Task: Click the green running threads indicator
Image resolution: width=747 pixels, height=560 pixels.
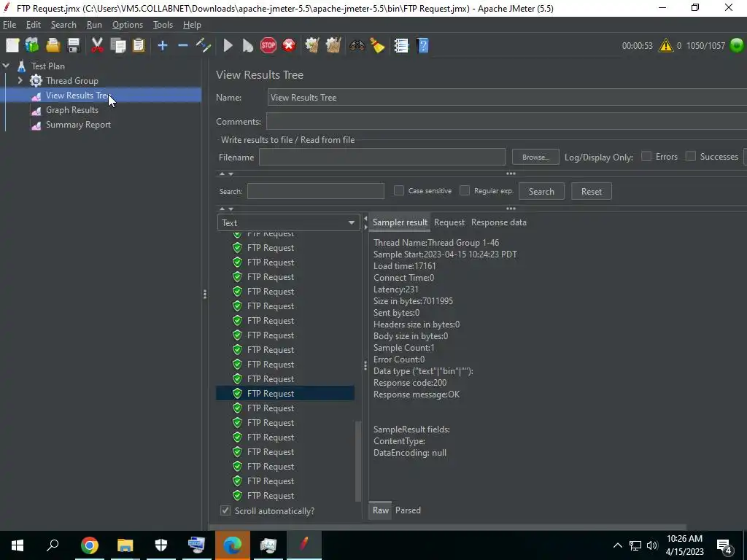Action: click(x=737, y=46)
